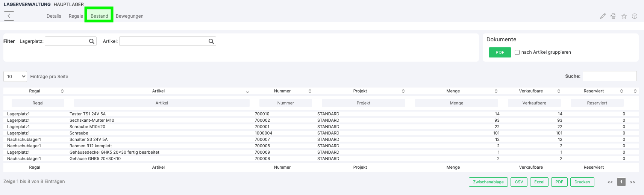The image size is (644, 195).
Task: Click the CSV export button
Action: coord(519,182)
